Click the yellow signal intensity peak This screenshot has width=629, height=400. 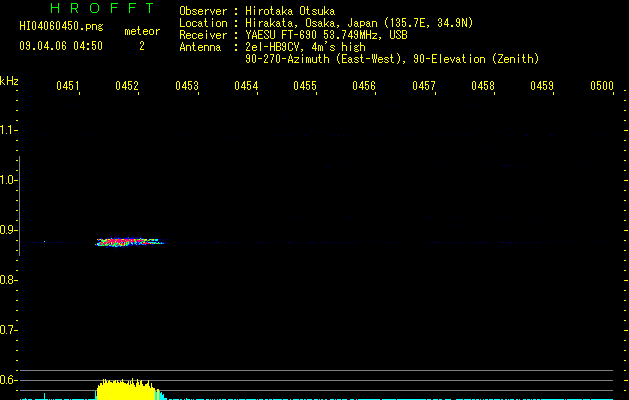pos(128,389)
